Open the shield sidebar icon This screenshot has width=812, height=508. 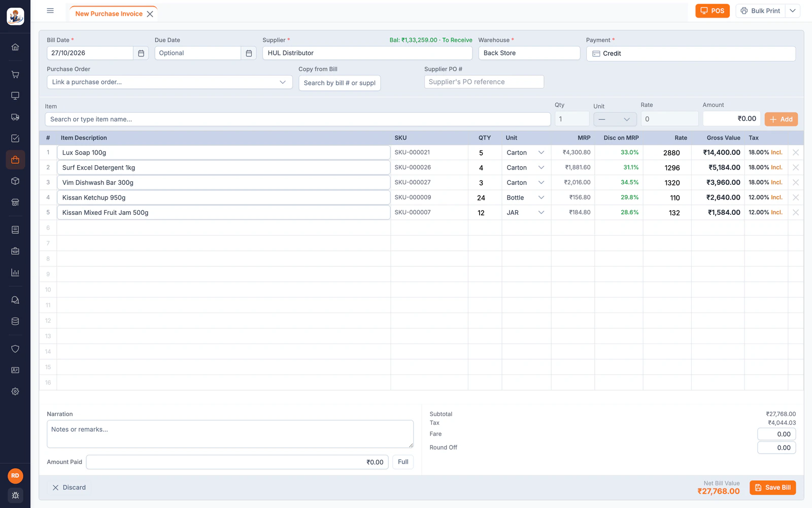(15, 349)
